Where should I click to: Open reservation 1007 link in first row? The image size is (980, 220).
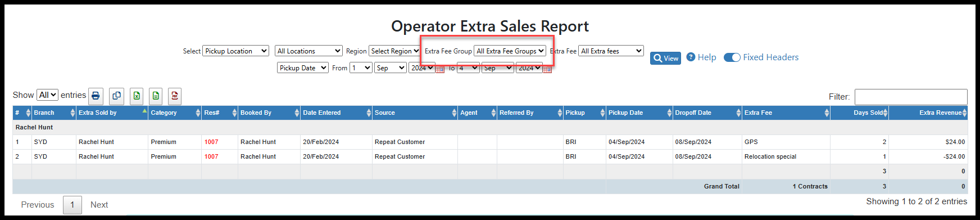[x=211, y=142]
